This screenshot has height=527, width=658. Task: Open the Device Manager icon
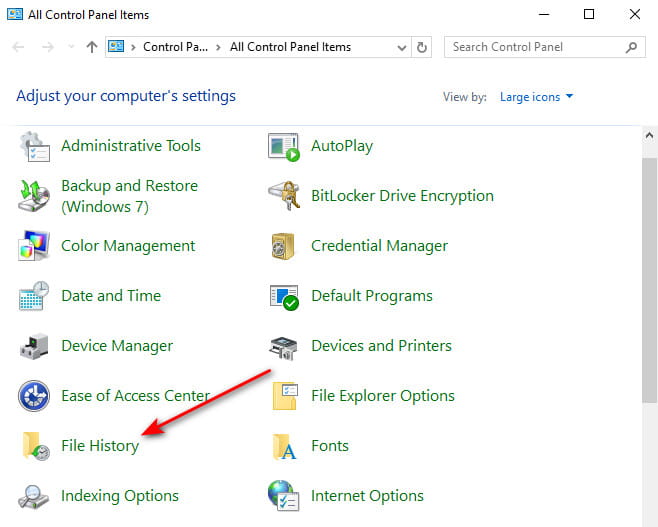pos(34,346)
